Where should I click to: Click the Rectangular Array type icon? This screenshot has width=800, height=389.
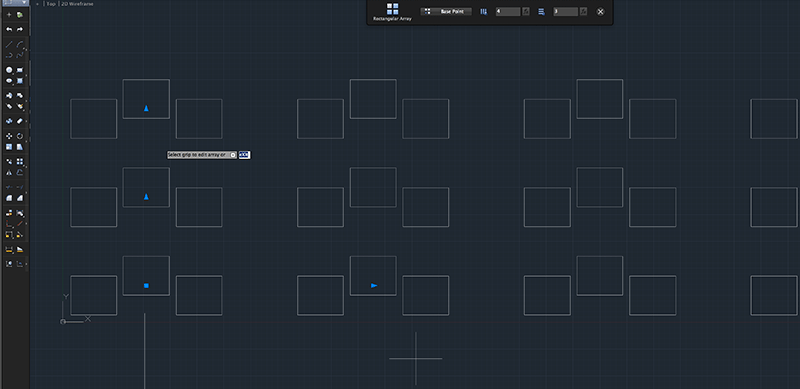tap(392, 9)
